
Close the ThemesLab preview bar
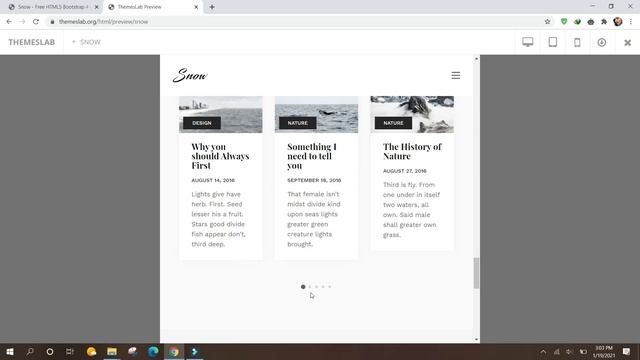tap(627, 42)
